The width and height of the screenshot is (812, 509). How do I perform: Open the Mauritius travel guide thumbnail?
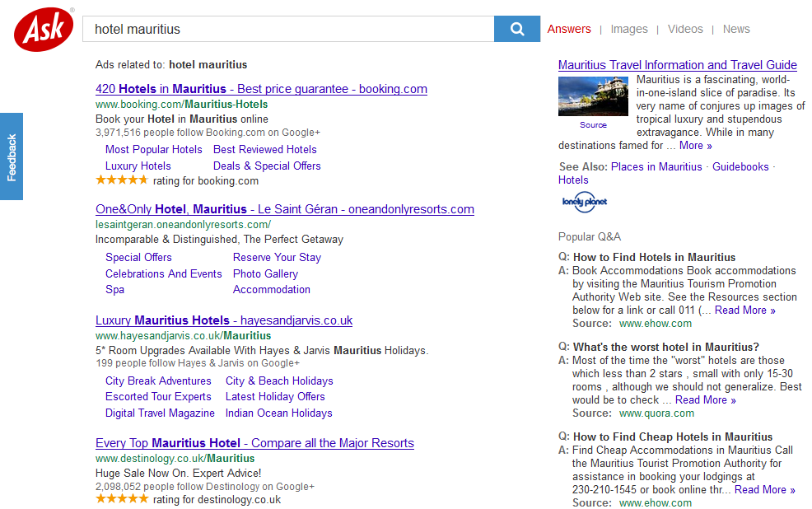pyautogui.click(x=593, y=96)
